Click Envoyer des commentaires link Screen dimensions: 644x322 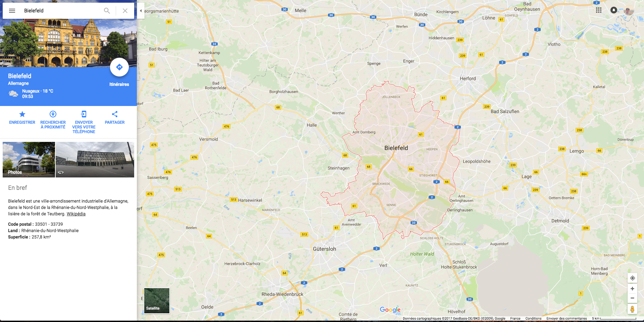coord(567,319)
